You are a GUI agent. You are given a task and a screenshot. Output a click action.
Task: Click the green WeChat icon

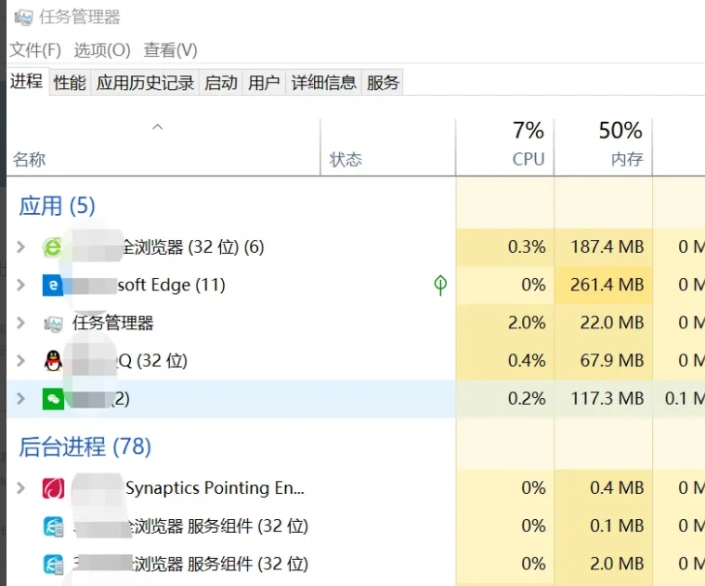[x=52, y=399]
